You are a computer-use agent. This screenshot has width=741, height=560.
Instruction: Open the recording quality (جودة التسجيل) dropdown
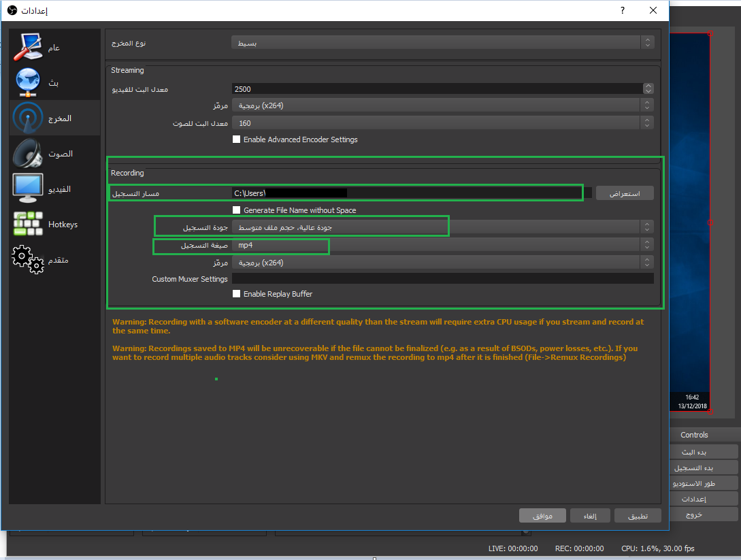[442, 227]
